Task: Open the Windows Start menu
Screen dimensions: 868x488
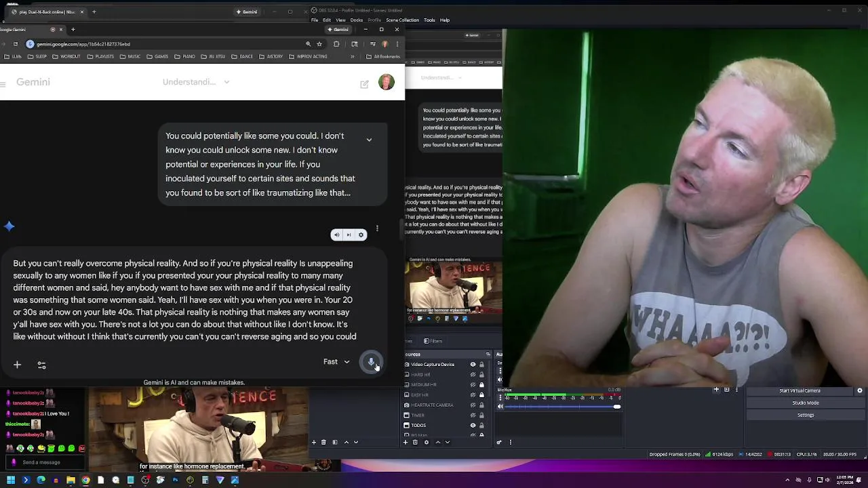Action: coord(11,480)
